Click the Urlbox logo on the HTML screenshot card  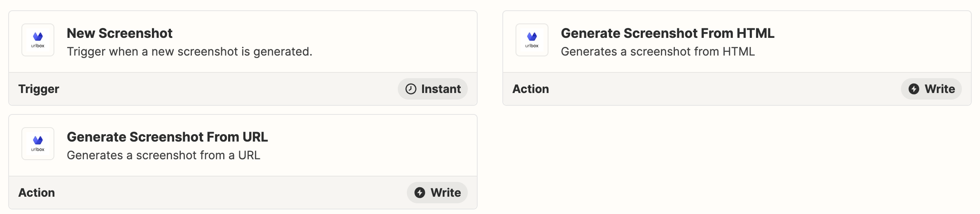pos(532,40)
